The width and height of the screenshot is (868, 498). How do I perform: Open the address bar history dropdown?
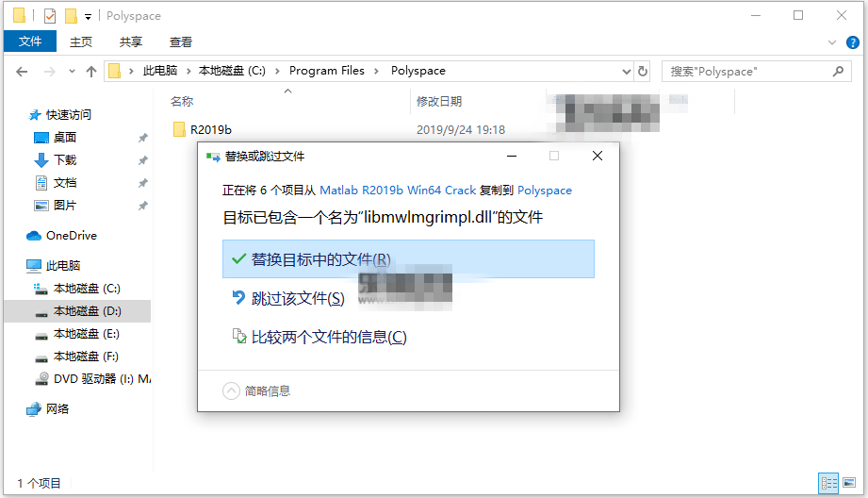pos(628,71)
